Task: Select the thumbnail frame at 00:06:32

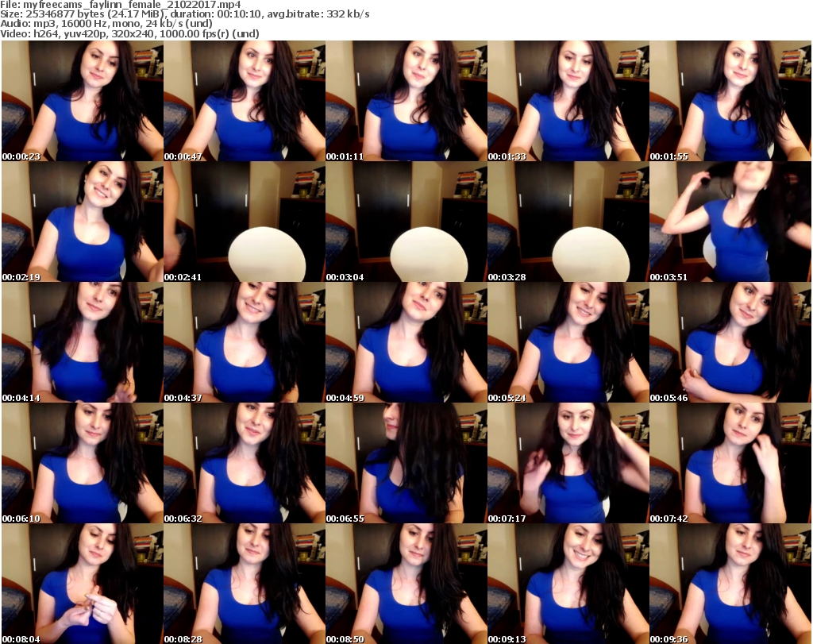Action: 245,463
